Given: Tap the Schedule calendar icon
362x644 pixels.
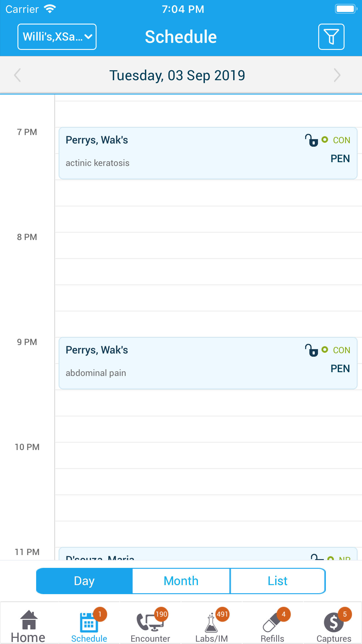Looking at the screenshot, I should tap(89, 622).
